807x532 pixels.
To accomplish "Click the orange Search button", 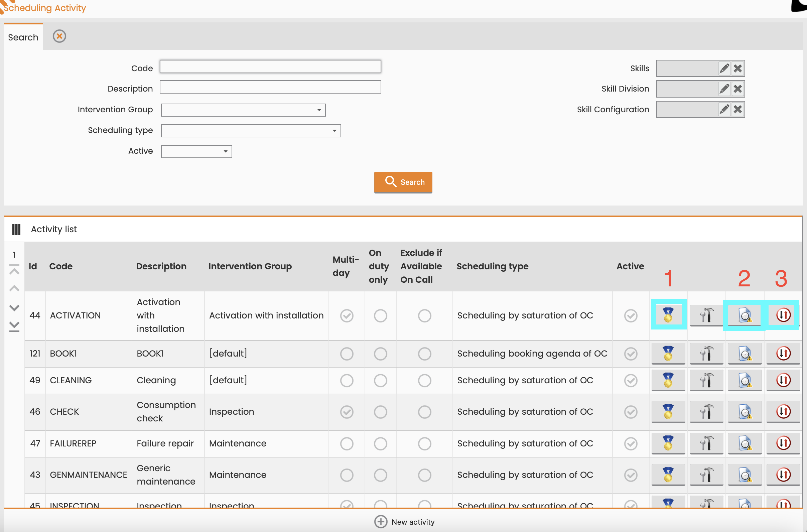I will 403,182.
